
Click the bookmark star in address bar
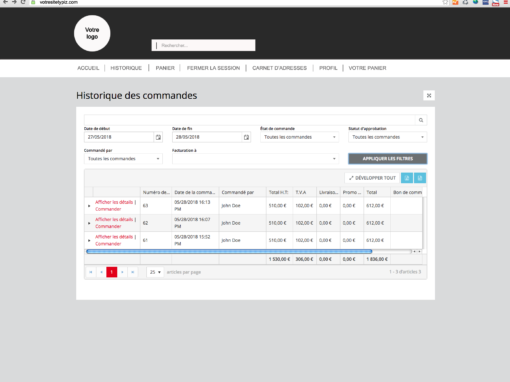[445, 2]
